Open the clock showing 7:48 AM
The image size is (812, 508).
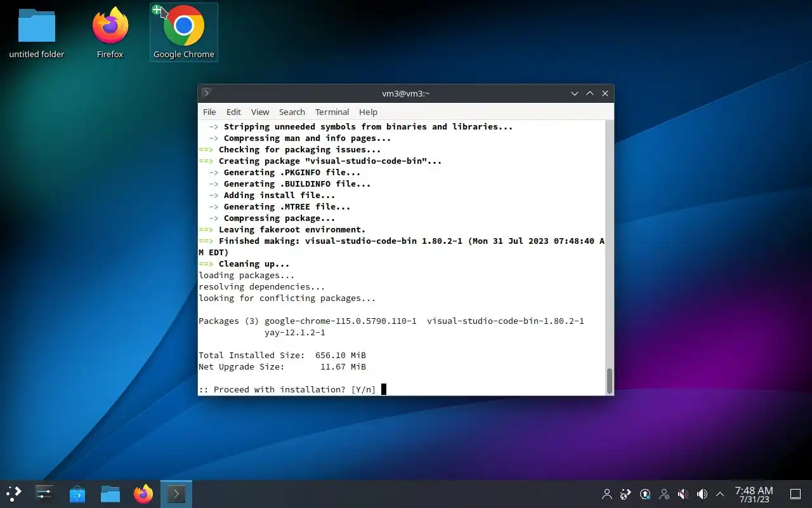pos(754,494)
